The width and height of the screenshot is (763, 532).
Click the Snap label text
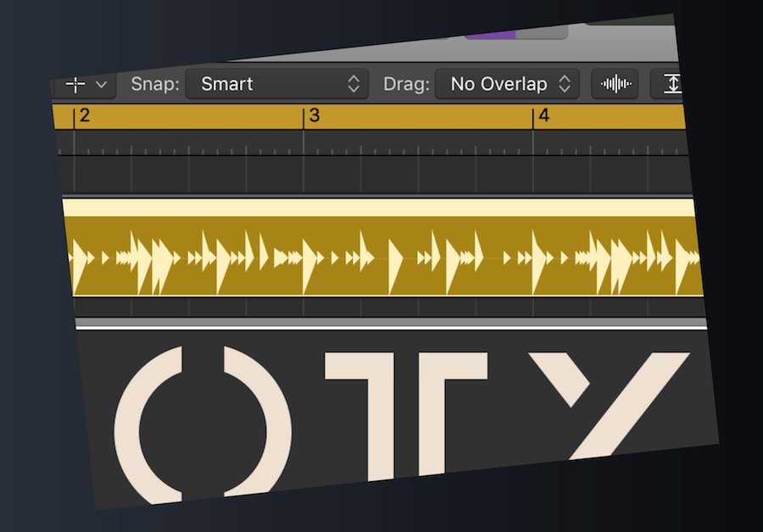click(153, 84)
